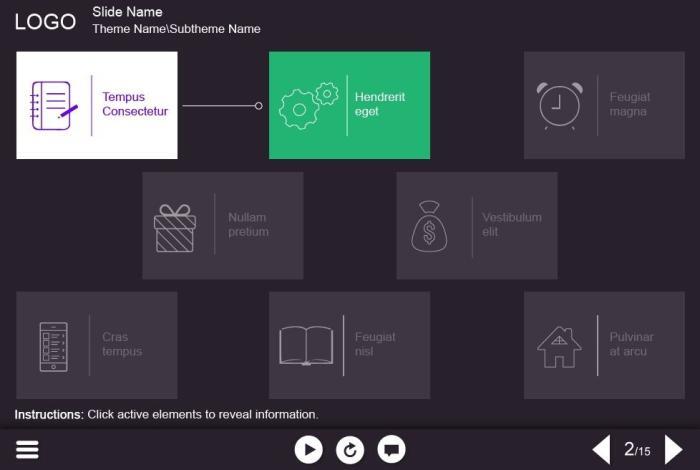Click the Pulvinar at arcu text
Screen dimensions: 700x470
632,345
